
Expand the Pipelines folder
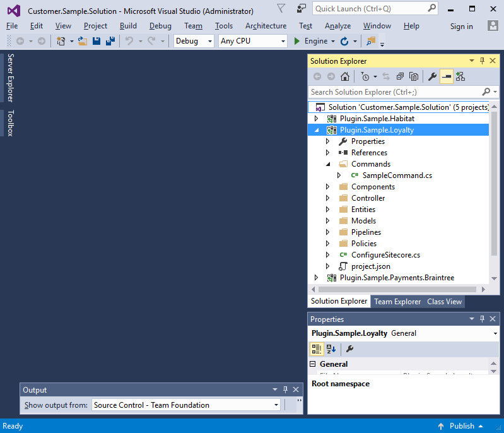pyautogui.click(x=327, y=232)
